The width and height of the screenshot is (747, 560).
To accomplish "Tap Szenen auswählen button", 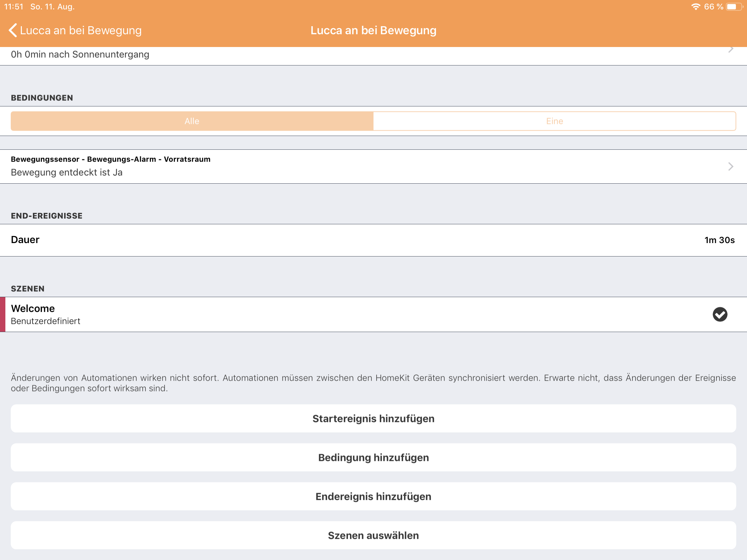I will click(373, 535).
